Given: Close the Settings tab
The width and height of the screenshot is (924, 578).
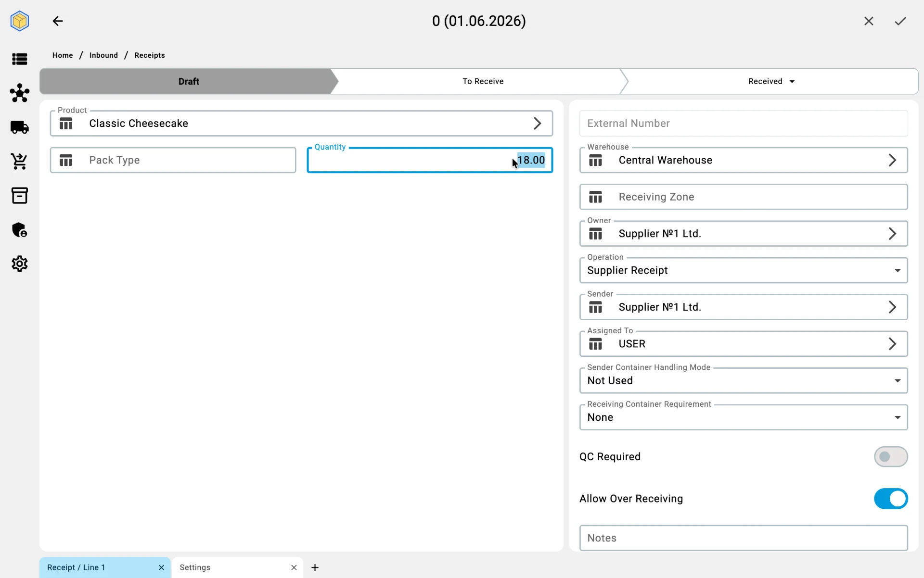Looking at the screenshot, I should [294, 568].
